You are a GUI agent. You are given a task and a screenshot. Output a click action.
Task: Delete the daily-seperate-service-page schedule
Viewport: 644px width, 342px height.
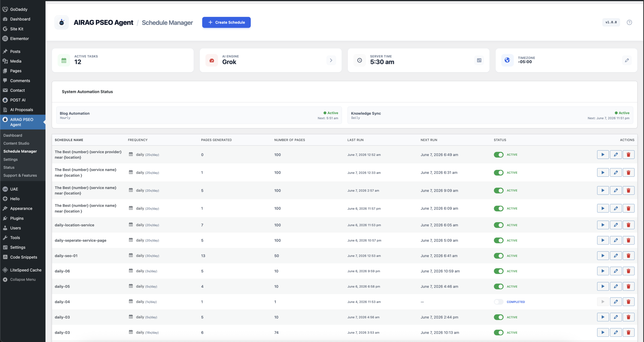click(x=628, y=240)
